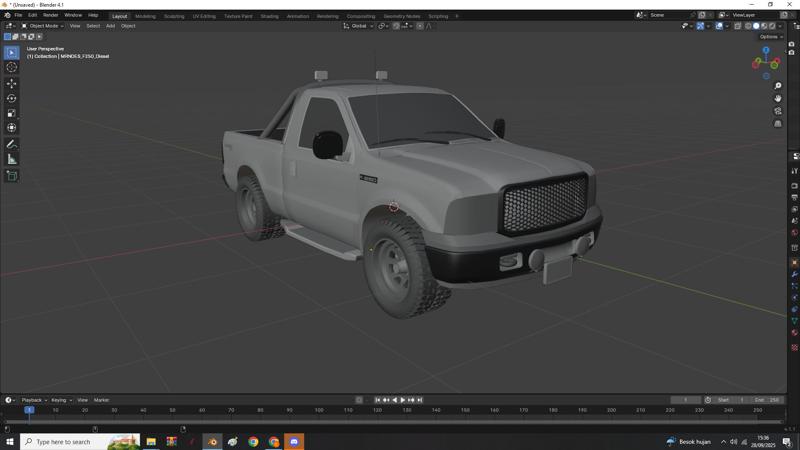The height and width of the screenshot is (450, 800).
Task: Enable Wireframe viewport shading
Action: click(x=748, y=26)
